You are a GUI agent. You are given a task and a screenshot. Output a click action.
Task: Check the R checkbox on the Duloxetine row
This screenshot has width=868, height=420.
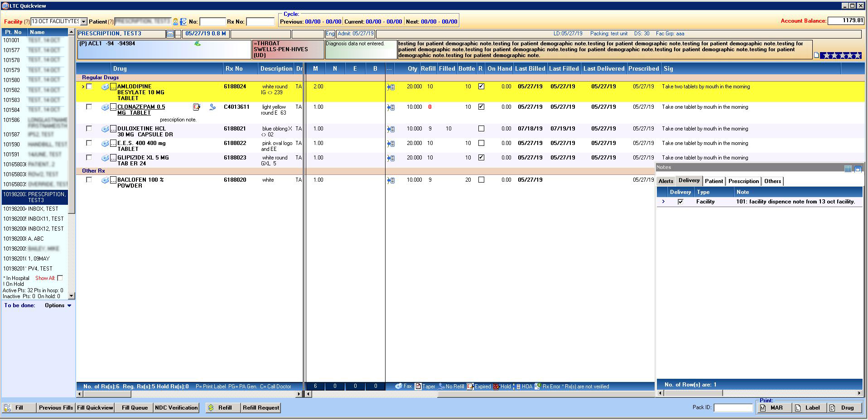[x=481, y=129]
